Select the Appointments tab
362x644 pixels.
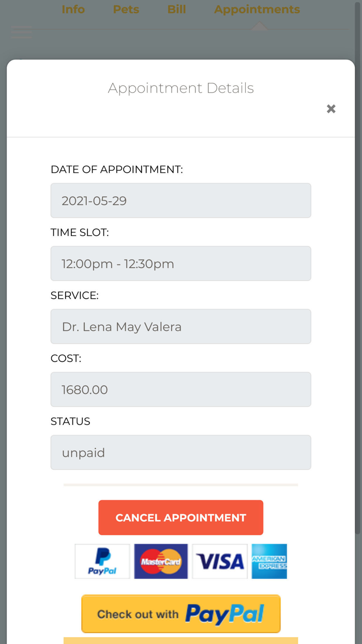(257, 9)
